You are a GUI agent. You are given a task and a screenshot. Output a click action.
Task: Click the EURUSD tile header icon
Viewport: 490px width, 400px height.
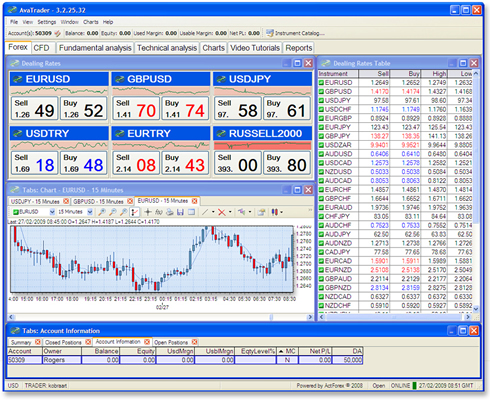(x=17, y=79)
